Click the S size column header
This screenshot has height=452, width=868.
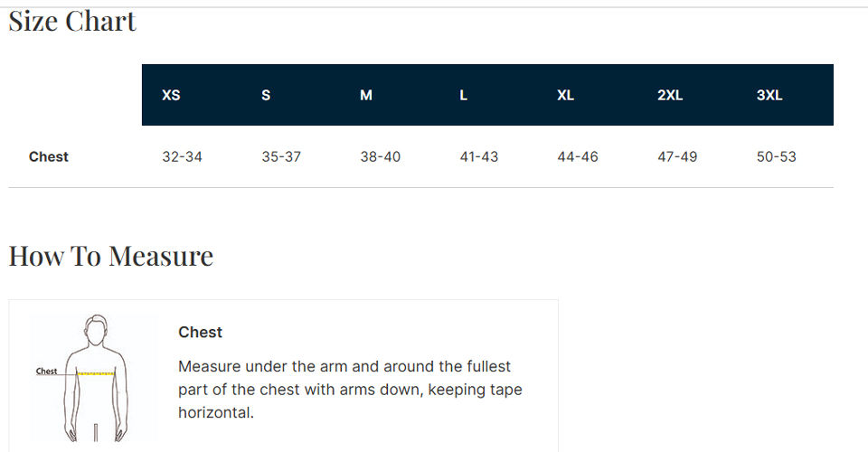(266, 95)
